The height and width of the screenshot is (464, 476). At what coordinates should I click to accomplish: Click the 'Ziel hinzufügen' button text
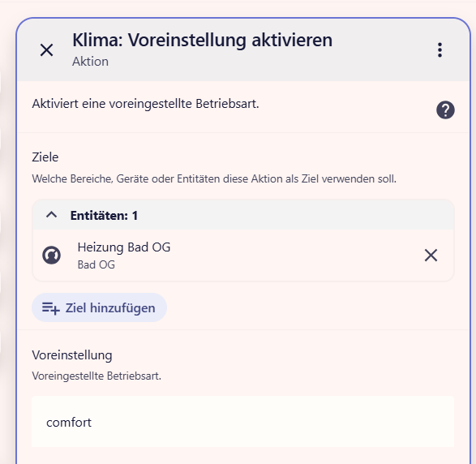pyautogui.click(x=110, y=308)
